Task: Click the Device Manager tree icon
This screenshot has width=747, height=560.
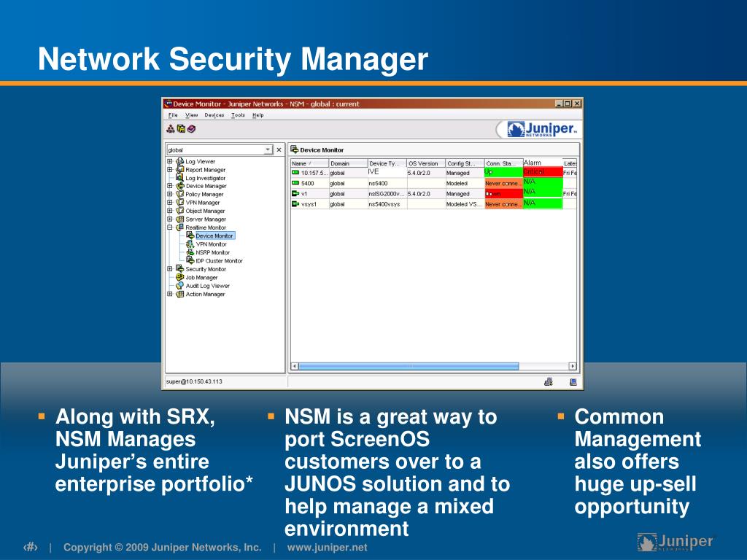Action: (179, 186)
